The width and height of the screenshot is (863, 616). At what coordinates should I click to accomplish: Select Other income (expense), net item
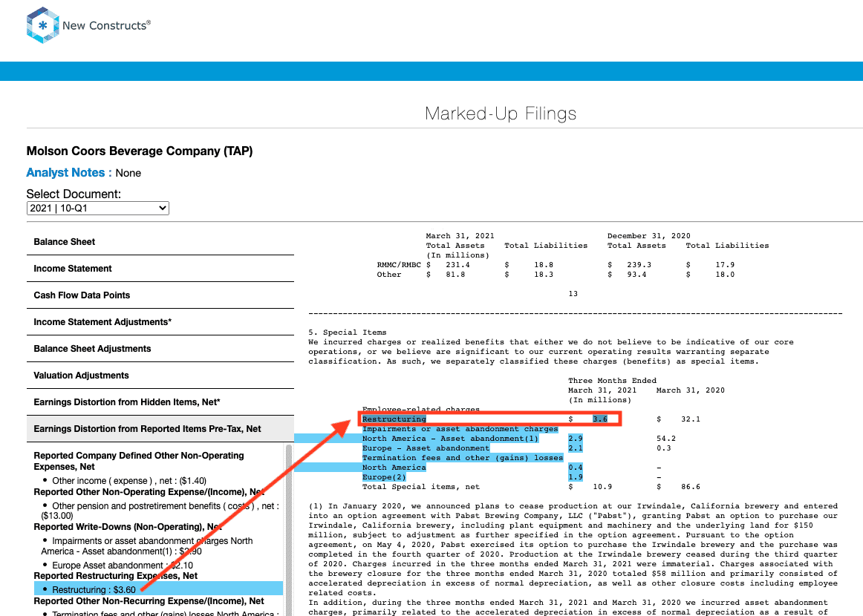click(129, 481)
